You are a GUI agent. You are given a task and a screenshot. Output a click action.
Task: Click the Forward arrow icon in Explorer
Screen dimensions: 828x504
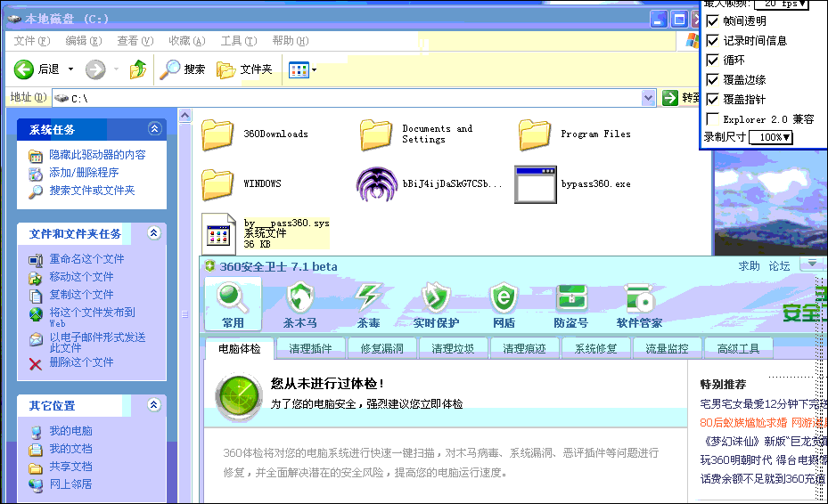[95, 69]
